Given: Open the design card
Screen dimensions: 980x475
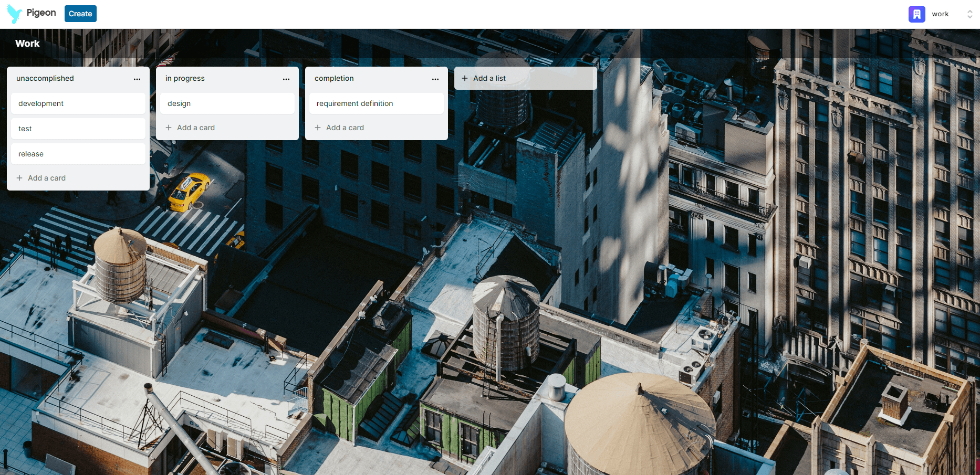Looking at the screenshot, I should coord(227,103).
